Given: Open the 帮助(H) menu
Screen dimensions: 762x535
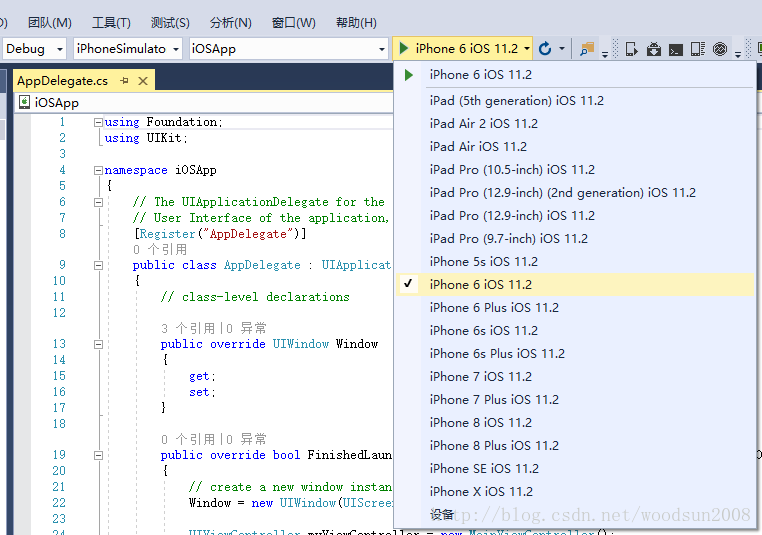Looking at the screenshot, I should (356, 22).
